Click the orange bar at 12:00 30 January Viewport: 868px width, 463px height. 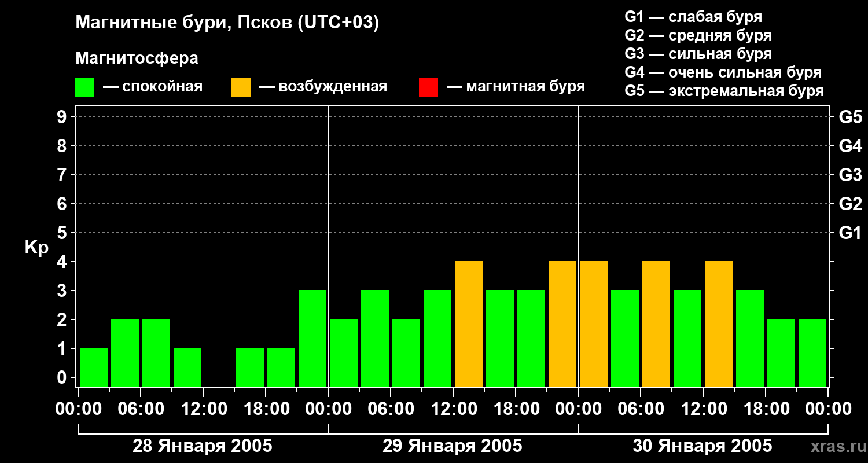coord(719,324)
